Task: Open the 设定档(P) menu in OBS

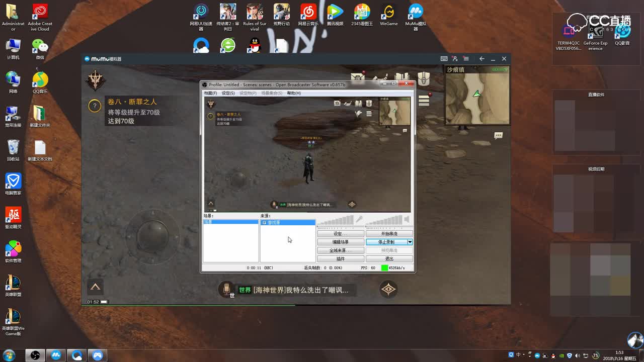Action: 248,93
